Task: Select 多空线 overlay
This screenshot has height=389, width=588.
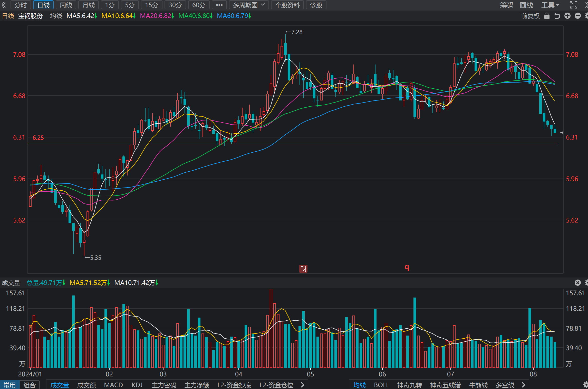Action: pyautogui.click(x=505, y=385)
